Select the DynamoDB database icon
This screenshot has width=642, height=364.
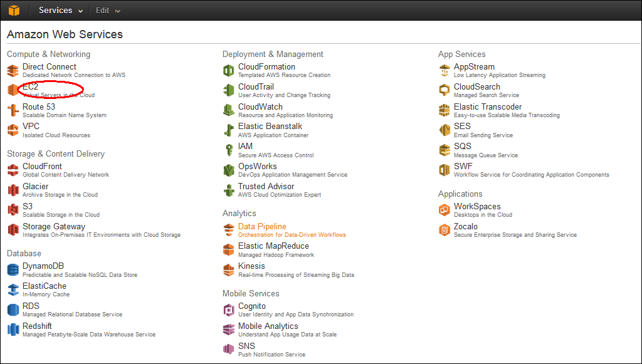click(x=13, y=270)
